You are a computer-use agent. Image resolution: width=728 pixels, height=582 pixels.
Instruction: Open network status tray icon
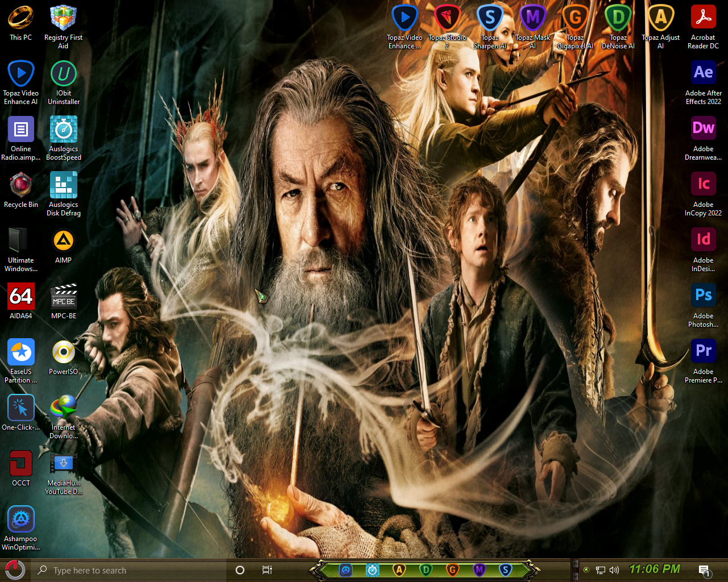click(601, 570)
